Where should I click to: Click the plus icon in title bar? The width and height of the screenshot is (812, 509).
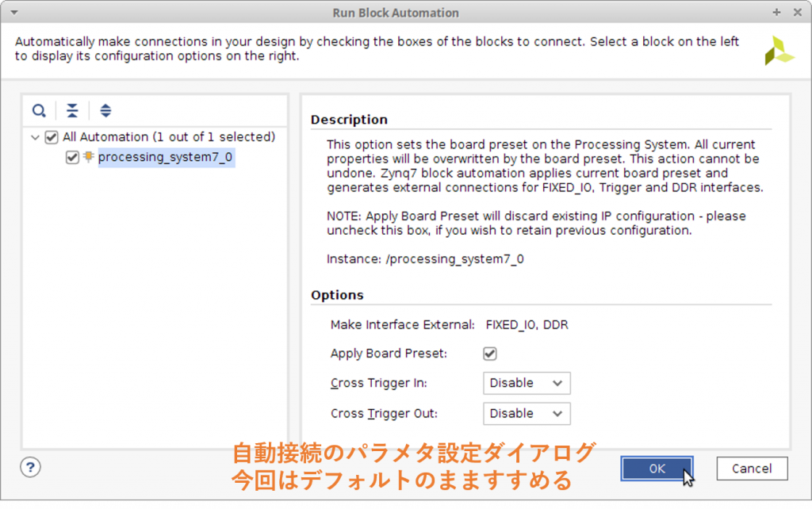(776, 12)
